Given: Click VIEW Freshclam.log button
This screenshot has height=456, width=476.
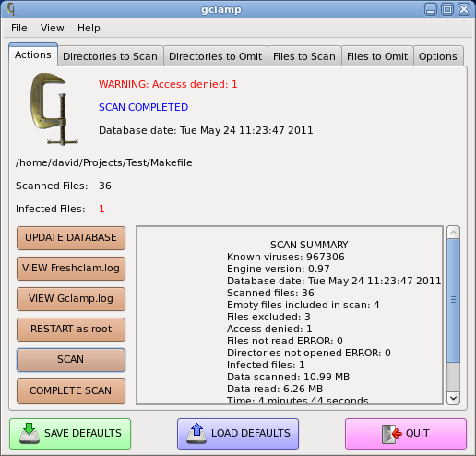Looking at the screenshot, I should [x=71, y=269].
